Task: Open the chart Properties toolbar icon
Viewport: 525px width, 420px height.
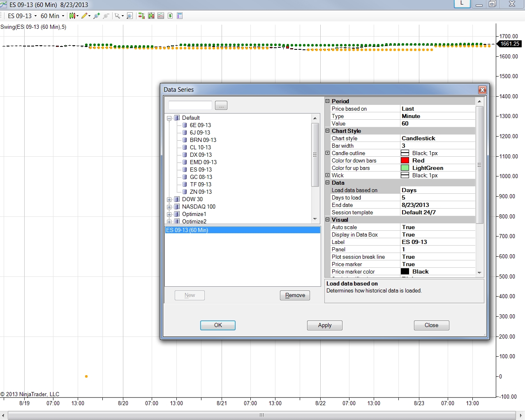Action: [180, 16]
